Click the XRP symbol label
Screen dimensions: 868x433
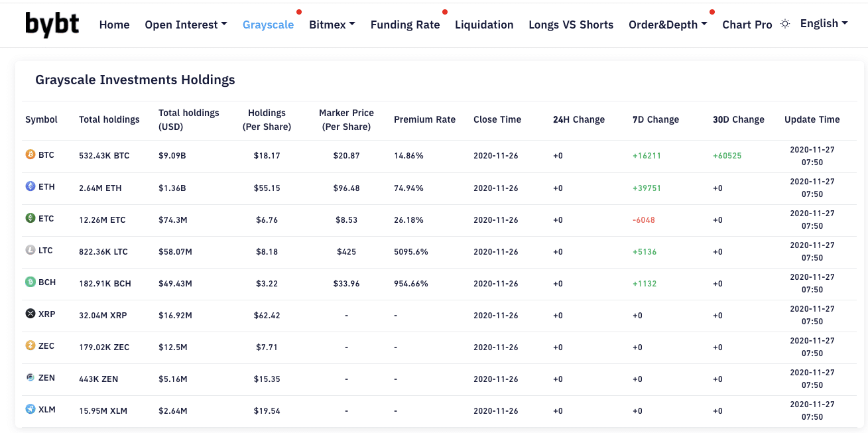point(47,314)
